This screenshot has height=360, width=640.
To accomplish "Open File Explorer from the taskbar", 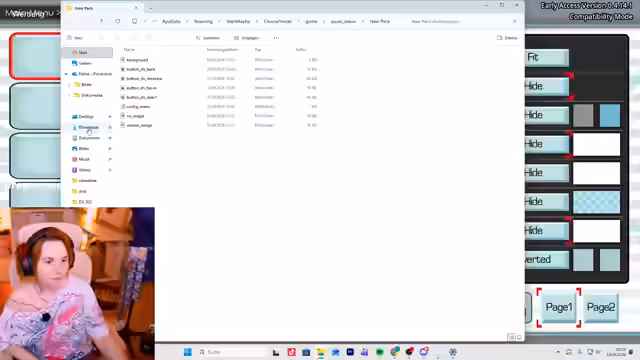I will [x=321, y=352].
